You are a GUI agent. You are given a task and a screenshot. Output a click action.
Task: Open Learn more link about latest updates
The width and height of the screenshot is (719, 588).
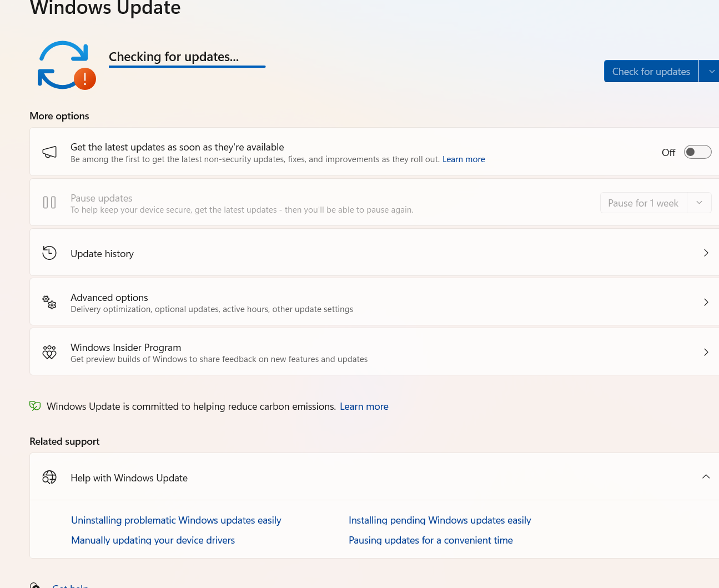pos(464,159)
